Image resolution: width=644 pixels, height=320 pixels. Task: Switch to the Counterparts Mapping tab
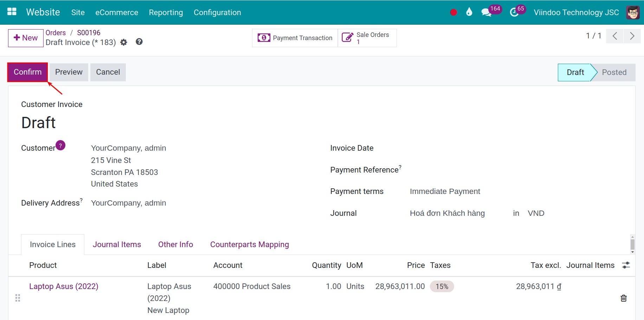pyautogui.click(x=250, y=245)
